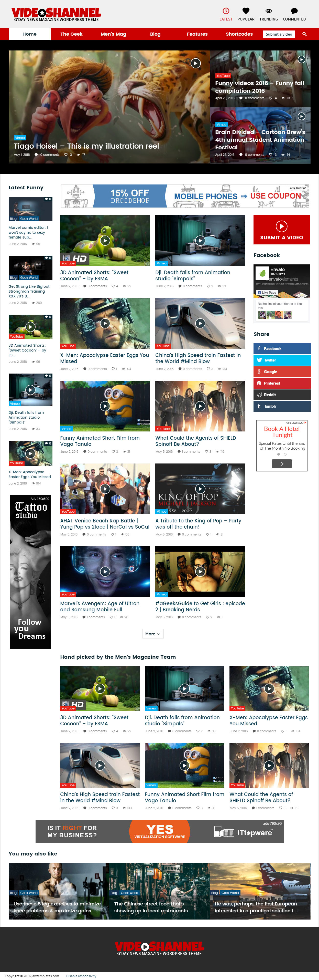
Task: Open the Home menu tab
Action: click(x=30, y=34)
